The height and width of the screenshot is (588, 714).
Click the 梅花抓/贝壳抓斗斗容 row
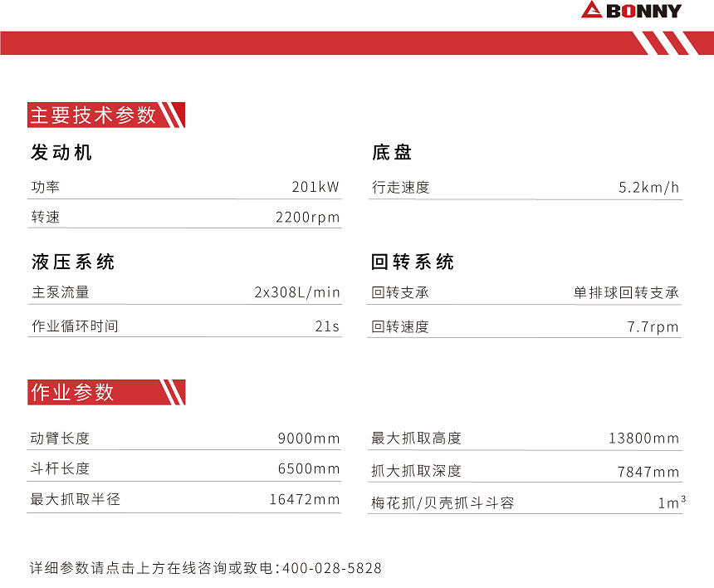[x=524, y=502]
